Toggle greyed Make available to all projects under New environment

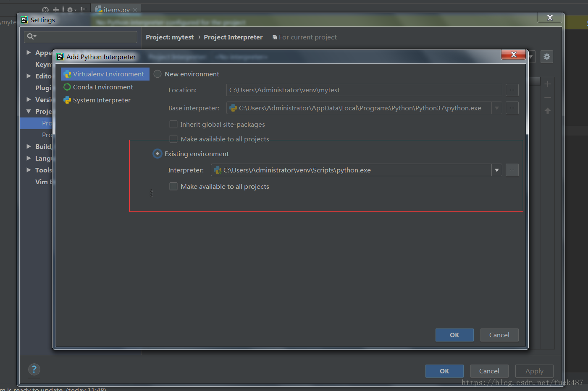click(173, 139)
